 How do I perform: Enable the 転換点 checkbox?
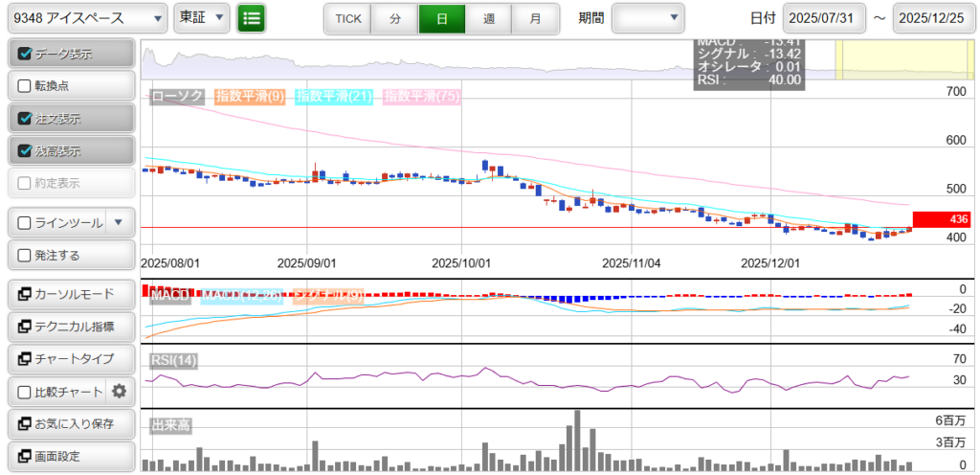(26, 86)
